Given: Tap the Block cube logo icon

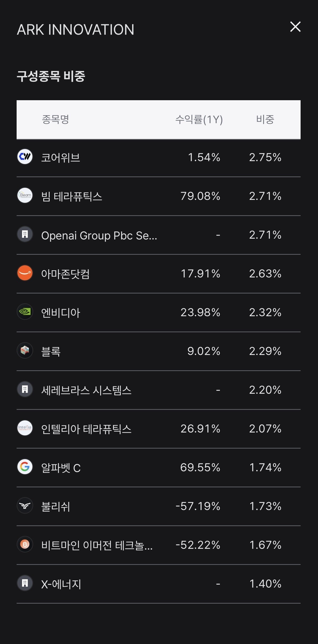Looking at the screenshot, I should tap(25, 350).
